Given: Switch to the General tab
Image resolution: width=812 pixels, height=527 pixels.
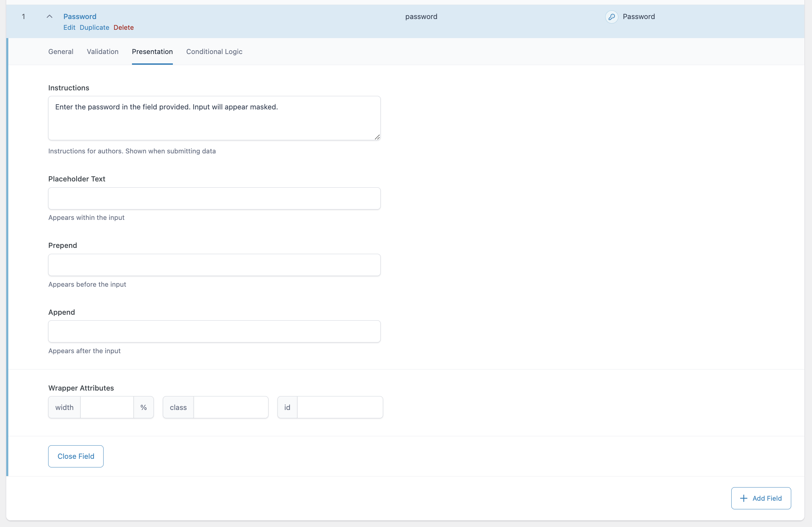Looking at the screenshot, I should [61, 52].
